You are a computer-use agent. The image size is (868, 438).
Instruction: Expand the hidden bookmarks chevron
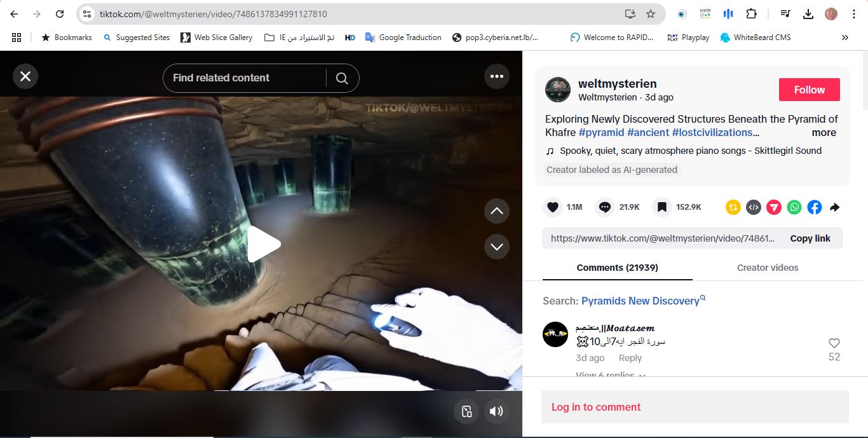pyautogui.click(x=844, y=38)
